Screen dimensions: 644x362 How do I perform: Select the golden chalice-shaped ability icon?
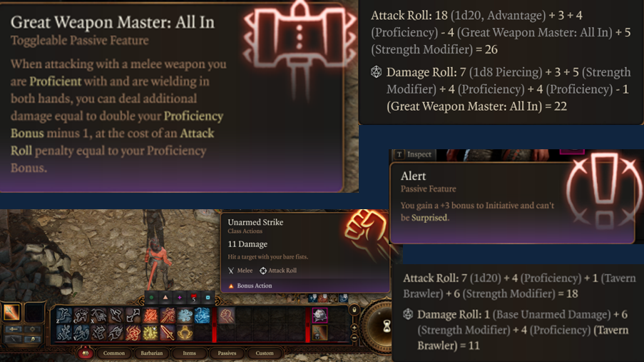(185, 333)
